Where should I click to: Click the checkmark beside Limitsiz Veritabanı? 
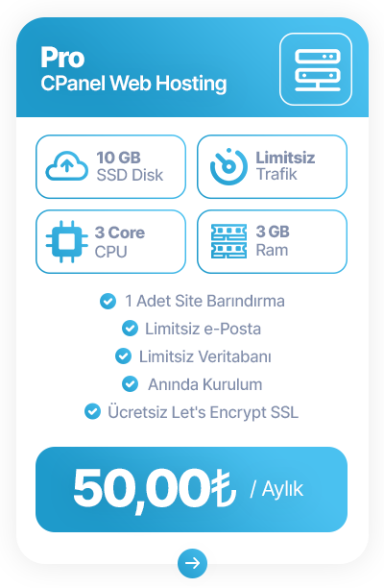(123, 356)
